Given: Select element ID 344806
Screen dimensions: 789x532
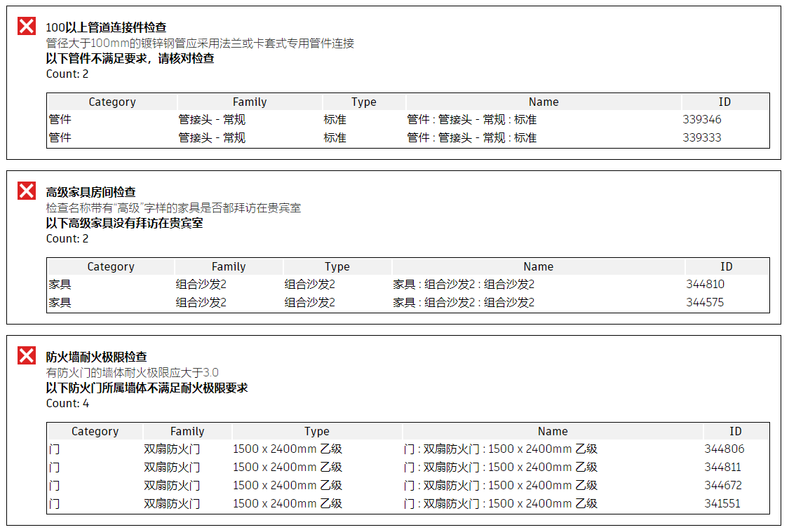Looking at the screenshot, I should pyautogui.click(x=724, y=449).
